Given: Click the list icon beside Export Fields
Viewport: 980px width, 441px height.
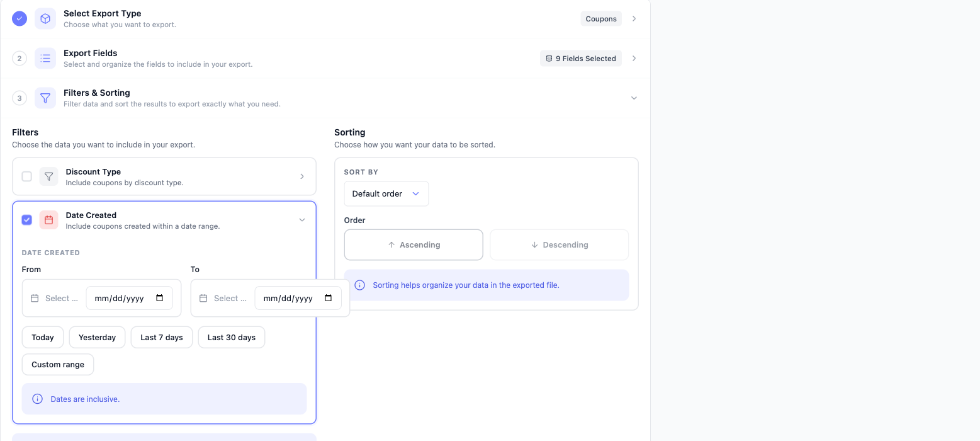Looking at the screenshot, I should click(x=45, y=59).
